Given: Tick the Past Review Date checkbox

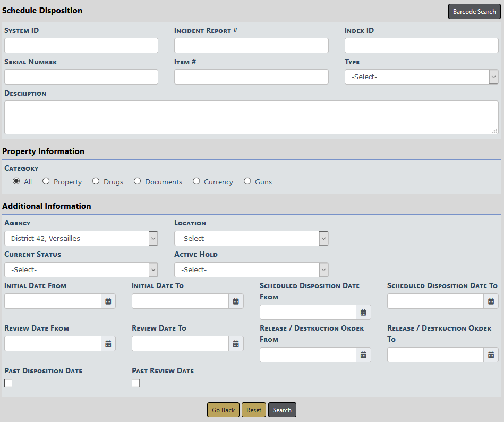Looking at the screenshot, I should [x=136, y=383].
